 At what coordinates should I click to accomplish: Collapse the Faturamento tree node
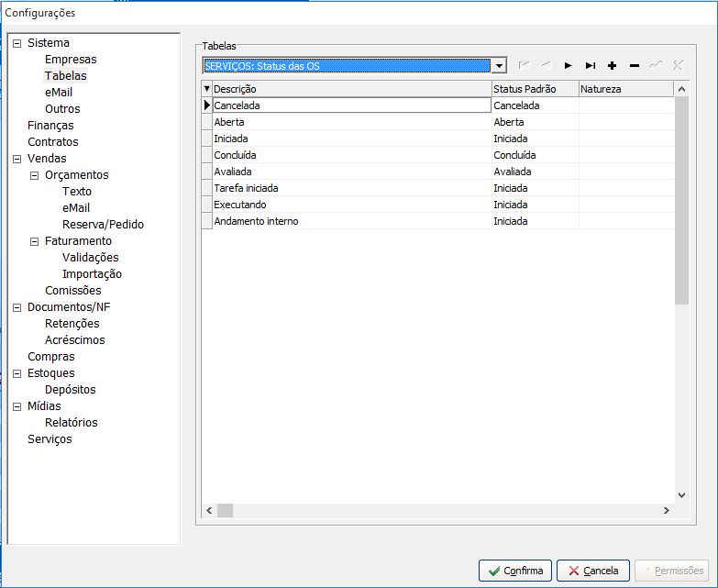tap(34, 241)
